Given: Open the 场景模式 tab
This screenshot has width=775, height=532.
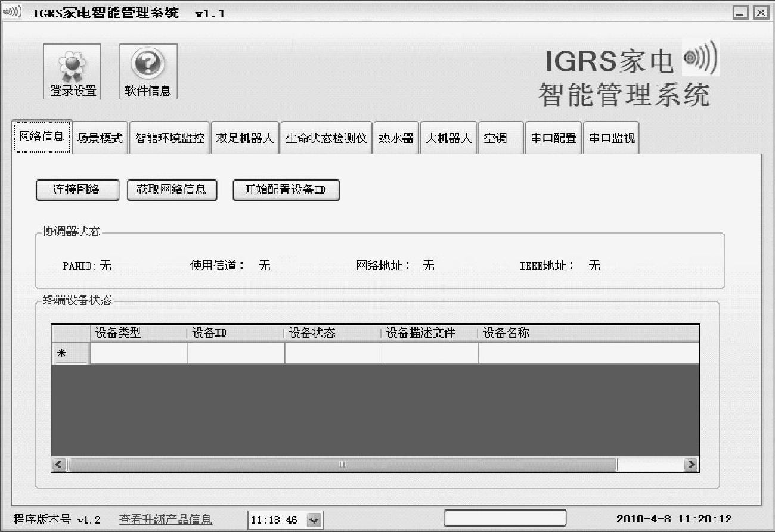Looking at the screenshot, I should 100,138.
